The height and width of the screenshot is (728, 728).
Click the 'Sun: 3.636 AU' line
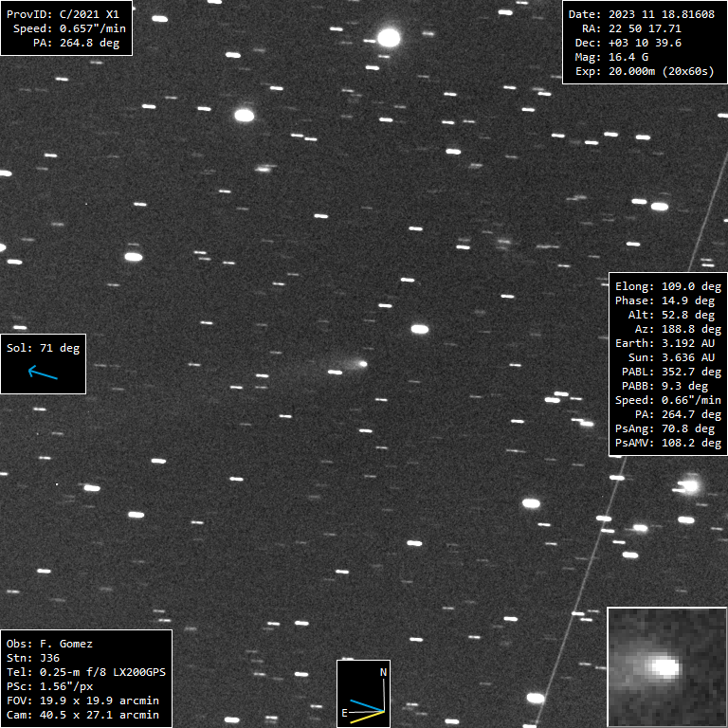tap(671, 358)
